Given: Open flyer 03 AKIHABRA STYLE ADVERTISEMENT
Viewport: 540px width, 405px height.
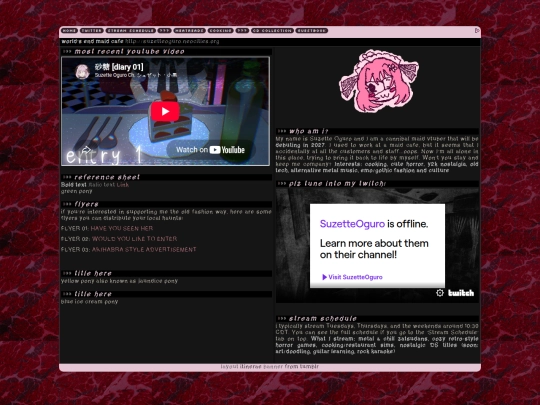Looking at the screenshot, I should pyautogui.click(x=144, y=249).
